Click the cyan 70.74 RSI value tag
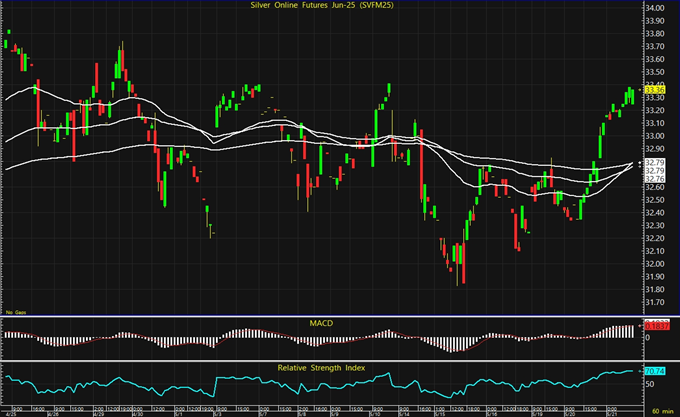The width and height of the screenshot is (680, 417). coord(657,372)
